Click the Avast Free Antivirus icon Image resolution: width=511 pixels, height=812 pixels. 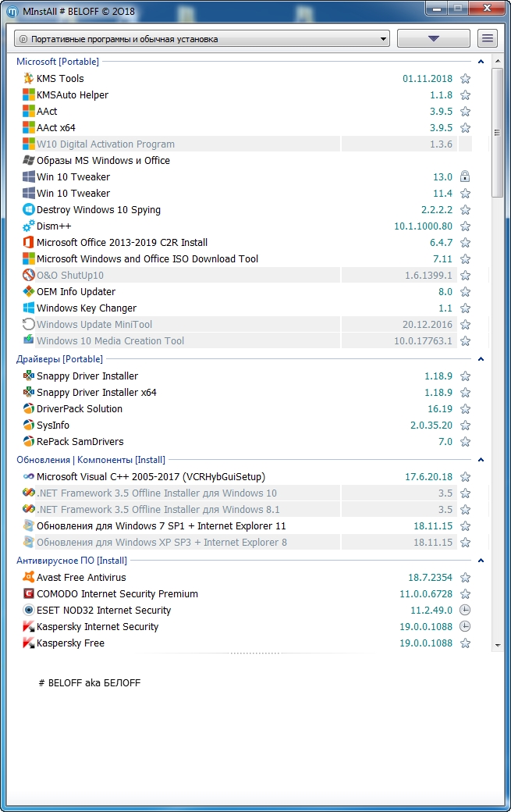tap(29, 578)
